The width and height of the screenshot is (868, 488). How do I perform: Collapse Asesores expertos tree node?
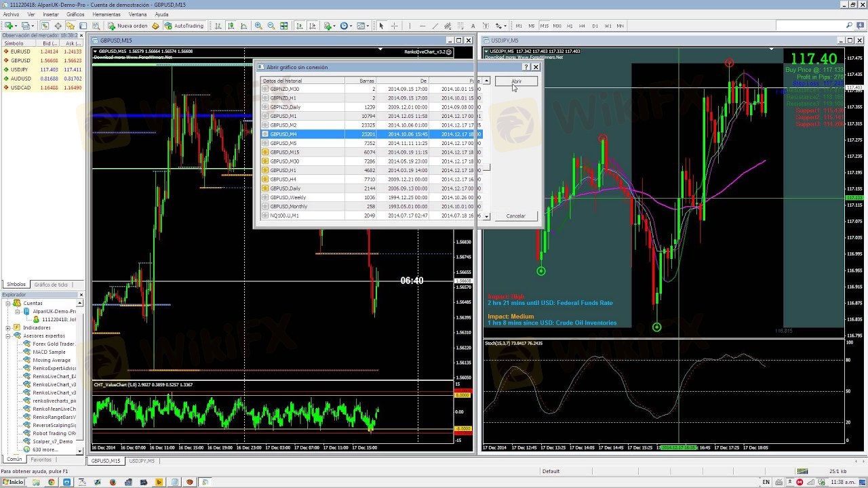(x=8, y=335)
